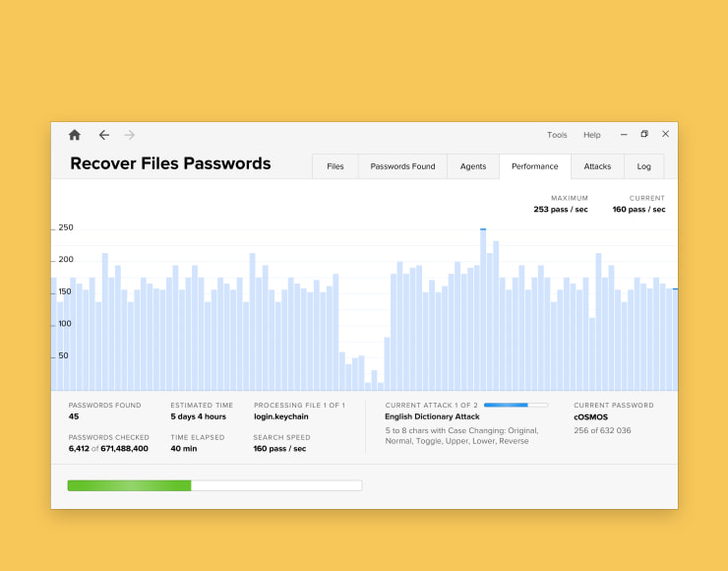Select the Performance tab
Screen dimensions: 728x571
click(x=535, y=166)
